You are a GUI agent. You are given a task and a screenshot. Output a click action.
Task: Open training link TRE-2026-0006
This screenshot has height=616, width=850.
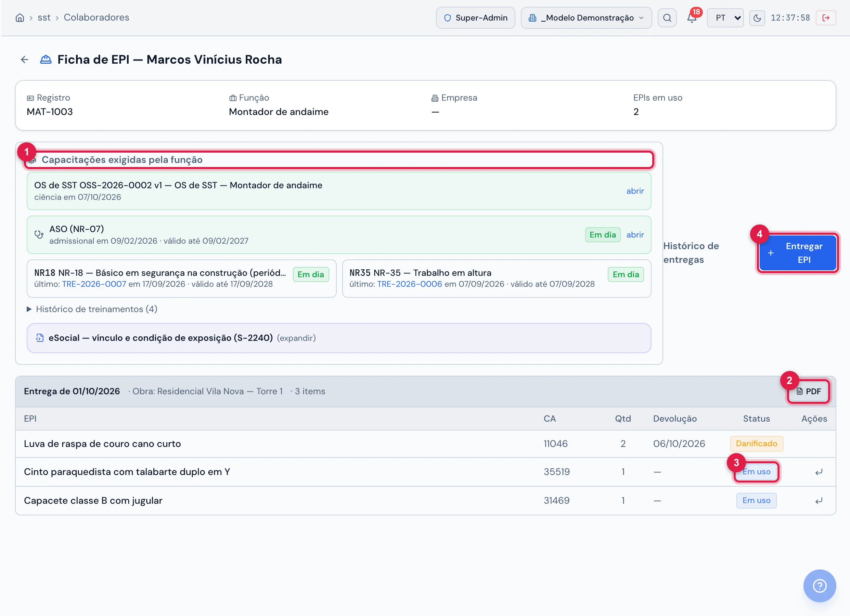(x=410, y=284)
